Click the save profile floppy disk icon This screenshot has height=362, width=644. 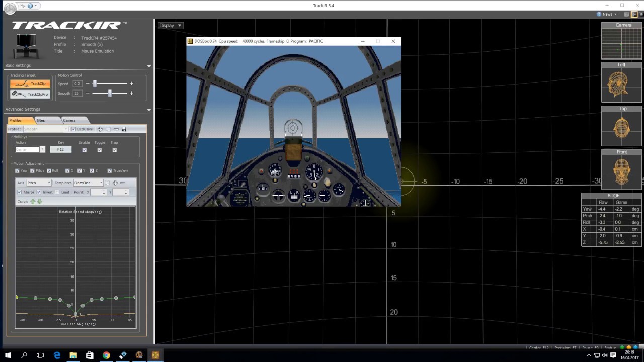click(124, 129)
